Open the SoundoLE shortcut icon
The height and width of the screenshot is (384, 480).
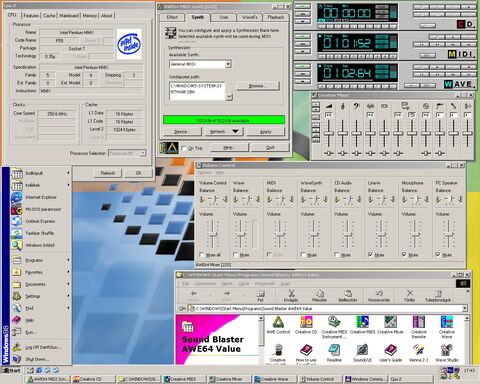coord(362,350)
